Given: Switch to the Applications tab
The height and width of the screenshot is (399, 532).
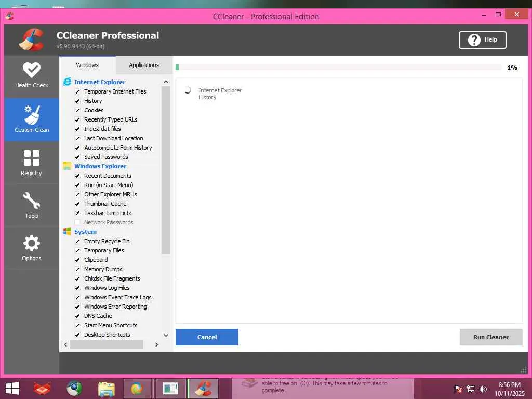Looking at the screenshot, I should click(x=144, y=65).
